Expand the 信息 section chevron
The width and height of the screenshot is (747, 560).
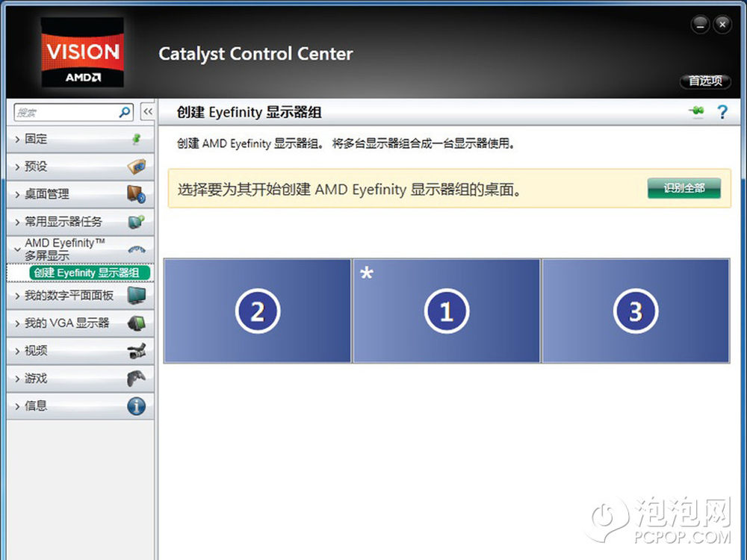pos(17,406)
